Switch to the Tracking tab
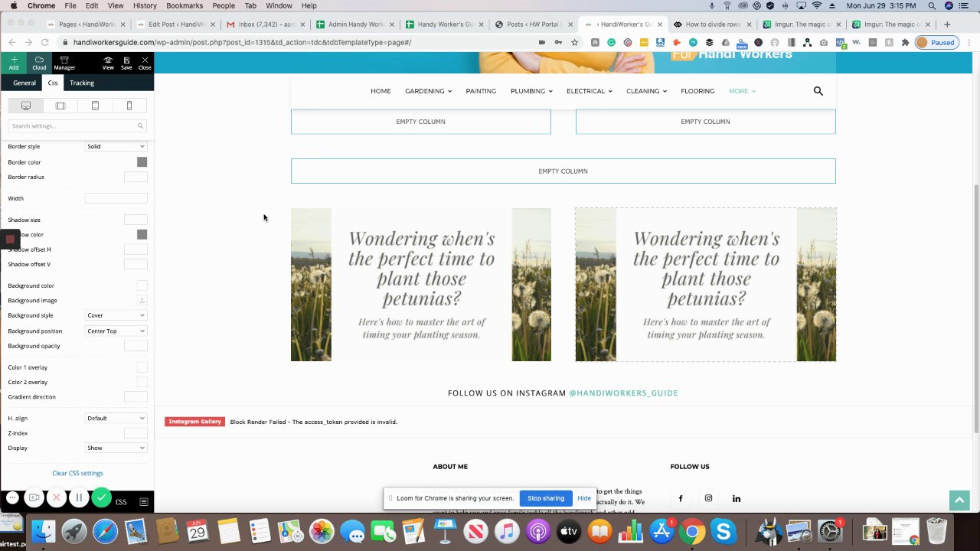The image size is (980, 551). click(x=82, y=83)
